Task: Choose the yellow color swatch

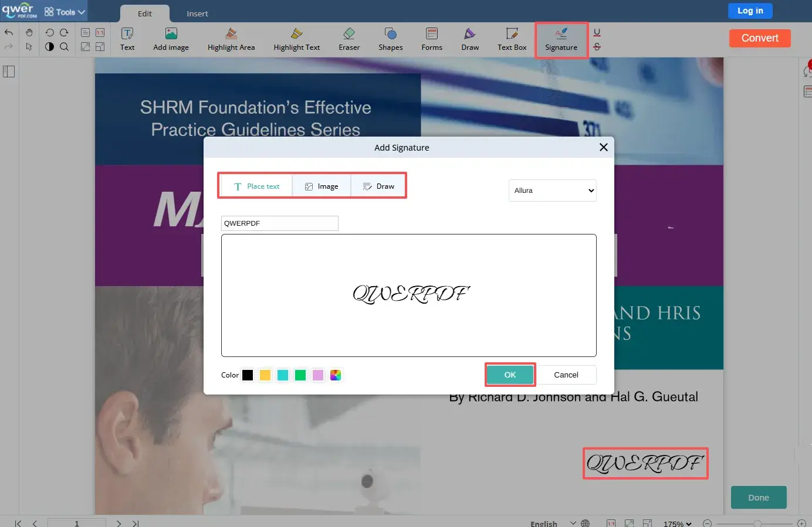Action: point(265,375)
